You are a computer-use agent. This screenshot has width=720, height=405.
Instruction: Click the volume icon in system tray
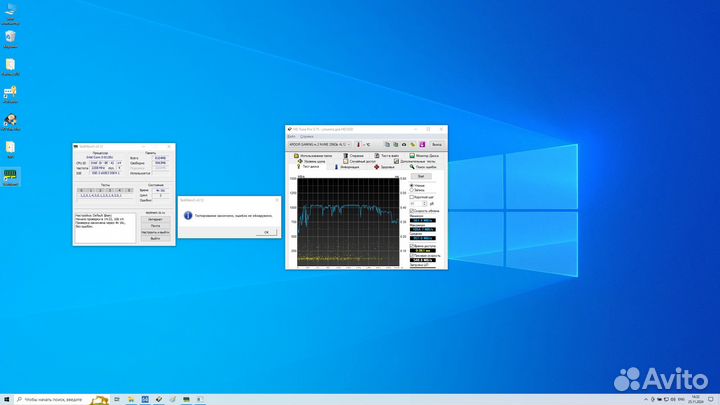(x=673, y=399)
